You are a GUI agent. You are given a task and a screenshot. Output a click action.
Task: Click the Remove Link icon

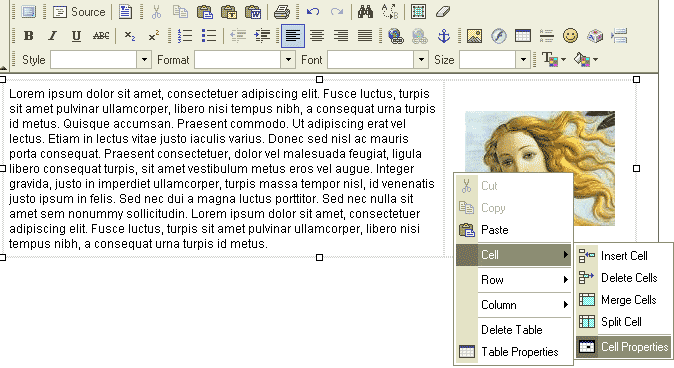click(x=420, y=36)
